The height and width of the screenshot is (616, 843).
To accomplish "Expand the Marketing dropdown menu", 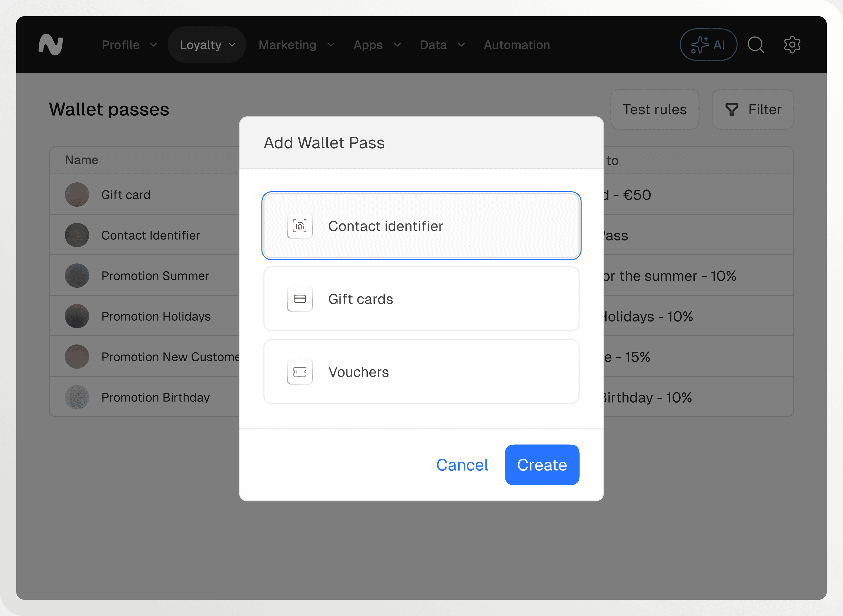I will pyautogui.click(x=296, y=45).
